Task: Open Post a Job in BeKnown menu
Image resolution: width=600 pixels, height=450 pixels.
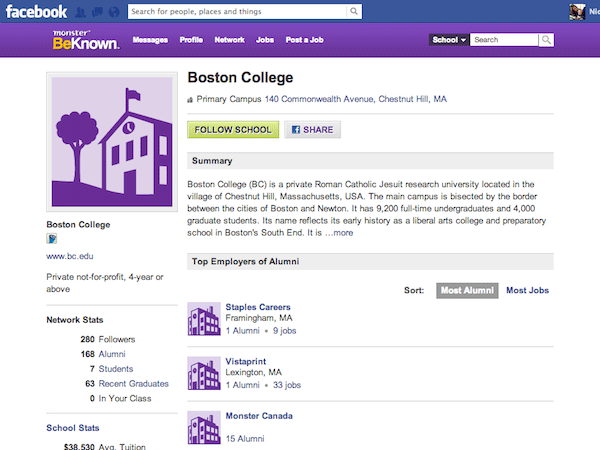Action: point(305,40)
